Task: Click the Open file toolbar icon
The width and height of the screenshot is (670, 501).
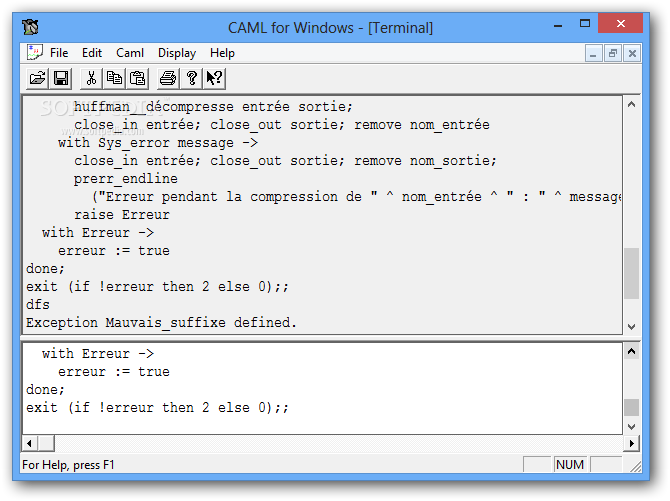Action: pyautogui.click(x=37, y=78)
